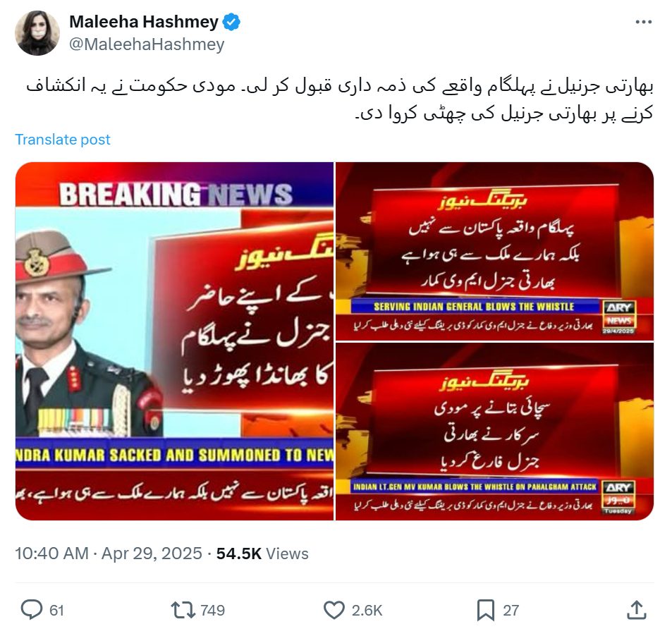The image size is (672, 636).
Task: Click the share upload icon
Action: point(637,610)
